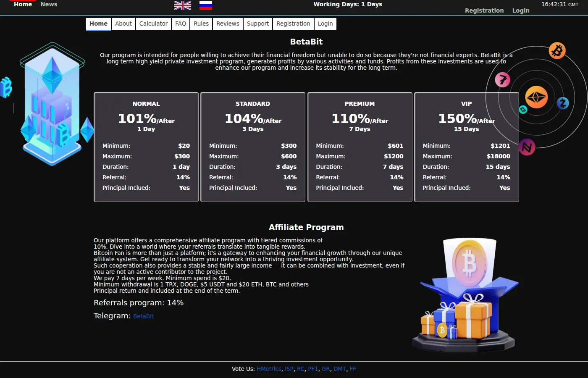Click the BetaBit page title
This screenshot has width=588, height=378.
pyautogui.click(x=306, y=42)
